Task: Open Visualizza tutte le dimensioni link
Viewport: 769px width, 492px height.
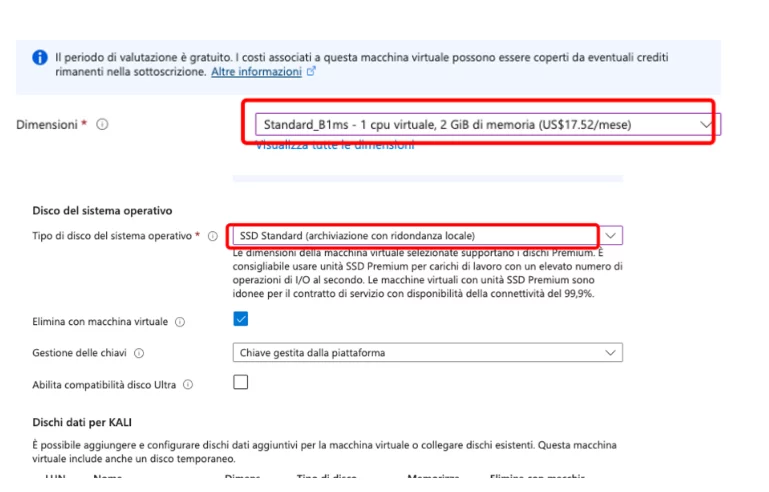Action: [334, 145]
